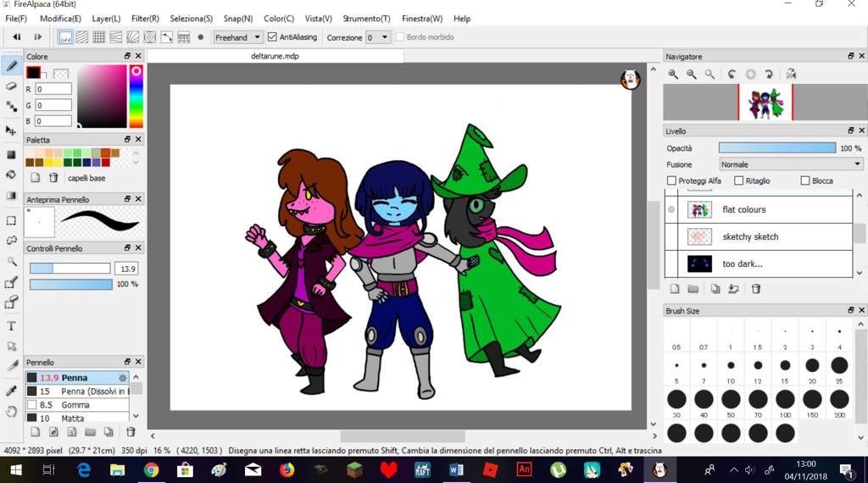Screen dimensions: 868x483
Task: Add new palette color icon
Action: click(x=36, y=178)
